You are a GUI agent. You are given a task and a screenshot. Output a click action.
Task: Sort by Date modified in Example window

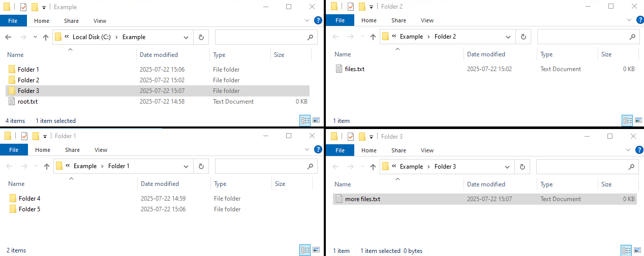159,55
